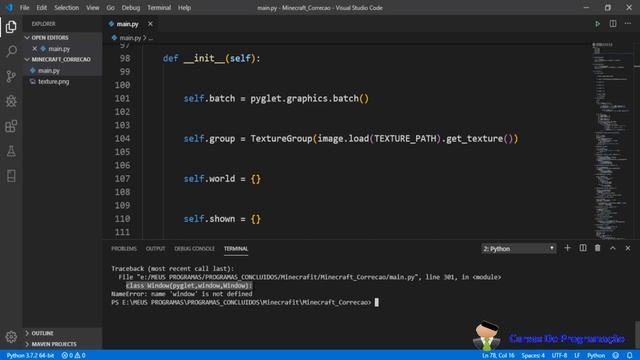Open the Go menu
Viewport: 640px width, 360px height.
[x=111, y=8]
